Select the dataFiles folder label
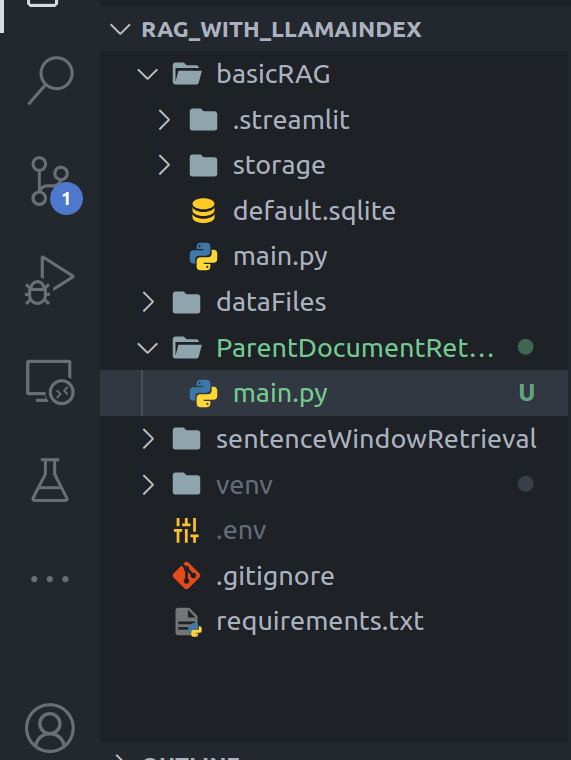571x760 pixels. point(271,302)
